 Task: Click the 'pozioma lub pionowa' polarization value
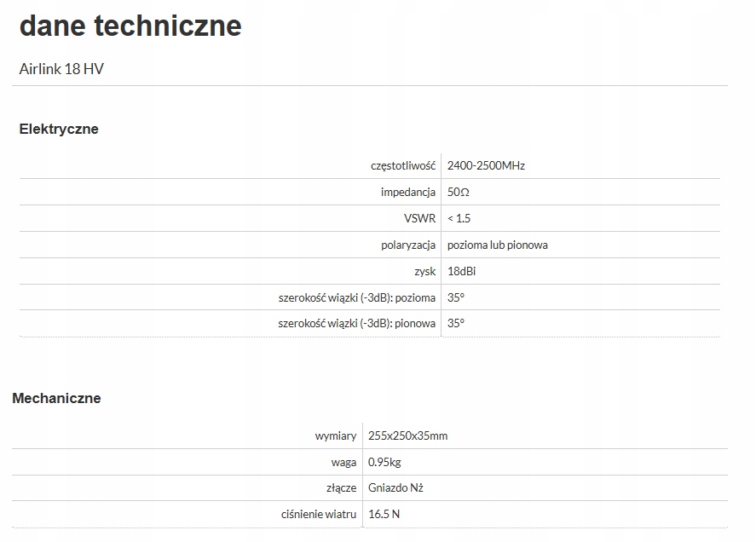click(x=498, y=245)
